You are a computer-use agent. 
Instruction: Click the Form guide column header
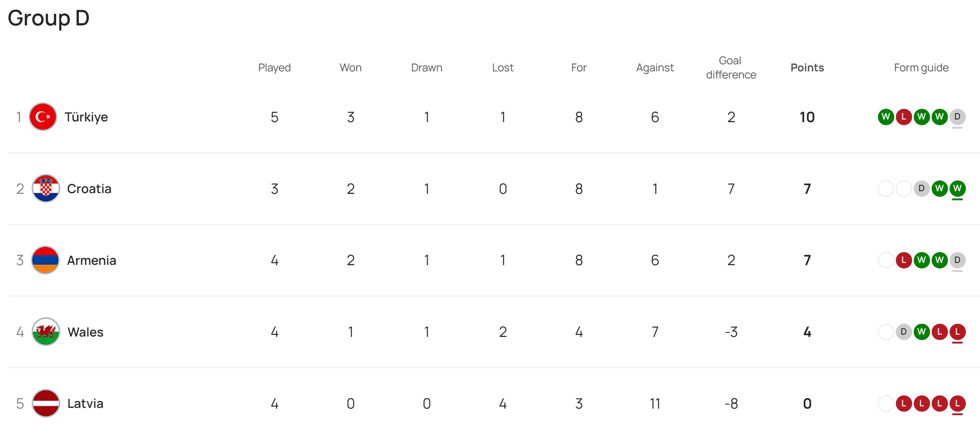click(921, 67)
